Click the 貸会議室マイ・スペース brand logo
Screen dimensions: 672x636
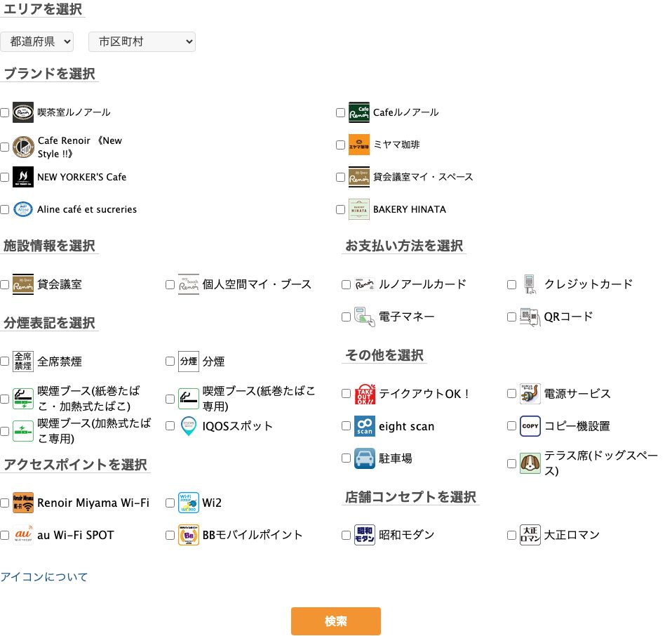tap(358, 177)
